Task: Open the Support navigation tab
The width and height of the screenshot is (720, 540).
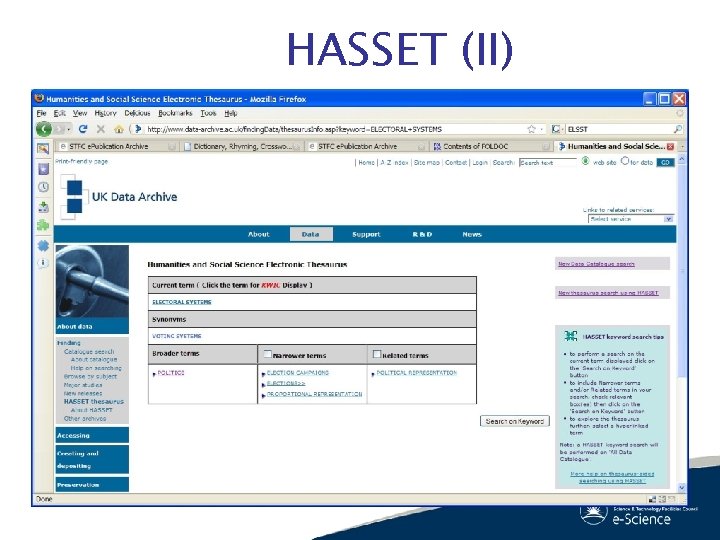Action: (366, 234)
